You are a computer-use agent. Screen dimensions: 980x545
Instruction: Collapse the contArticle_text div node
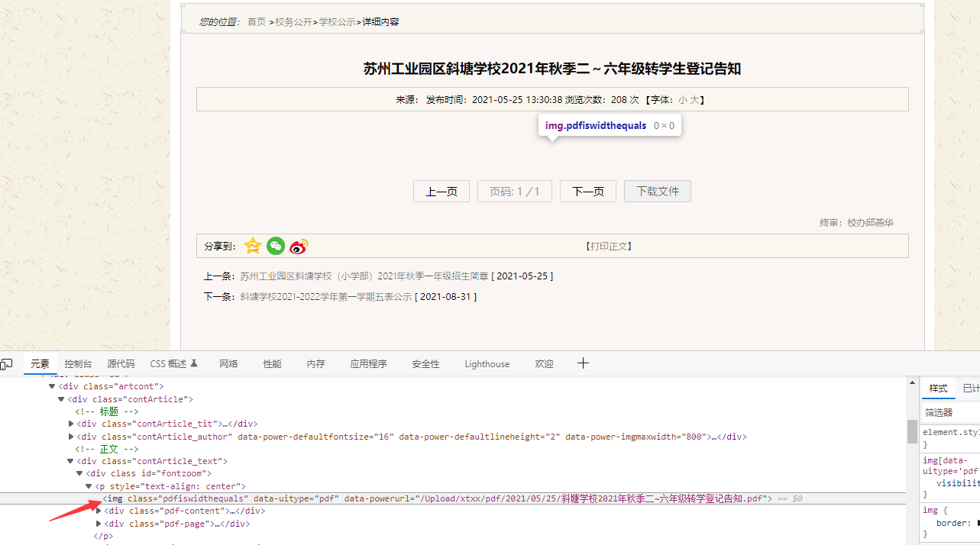[70, 461]
